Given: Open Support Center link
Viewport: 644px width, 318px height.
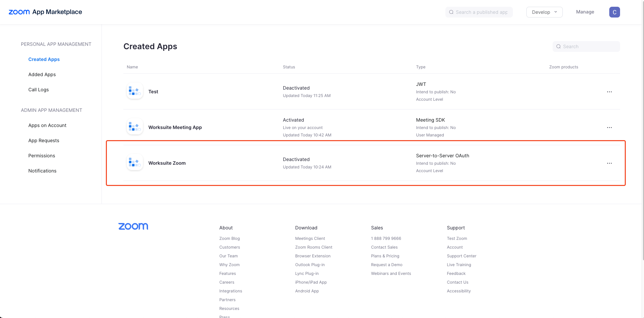Looking at the screenshot, I should tap(461, 256).
